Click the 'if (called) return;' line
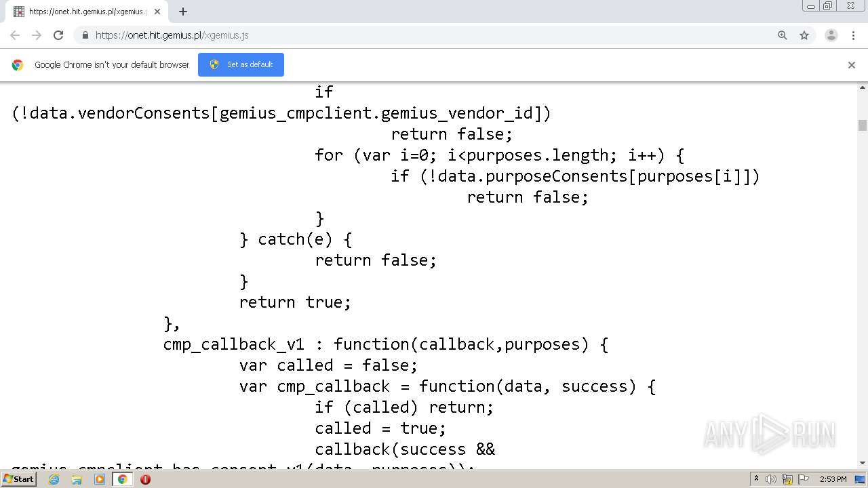The height and width of the screenshot is (488, 868). (404, 407)
